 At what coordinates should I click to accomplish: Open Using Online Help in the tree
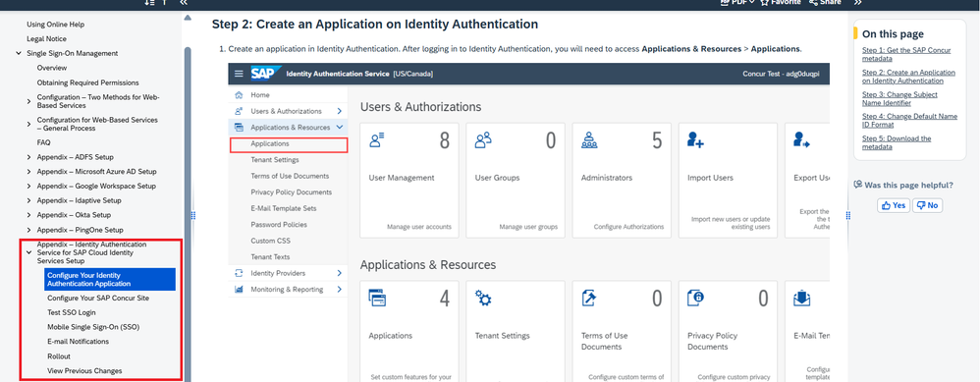pos(56,25)
